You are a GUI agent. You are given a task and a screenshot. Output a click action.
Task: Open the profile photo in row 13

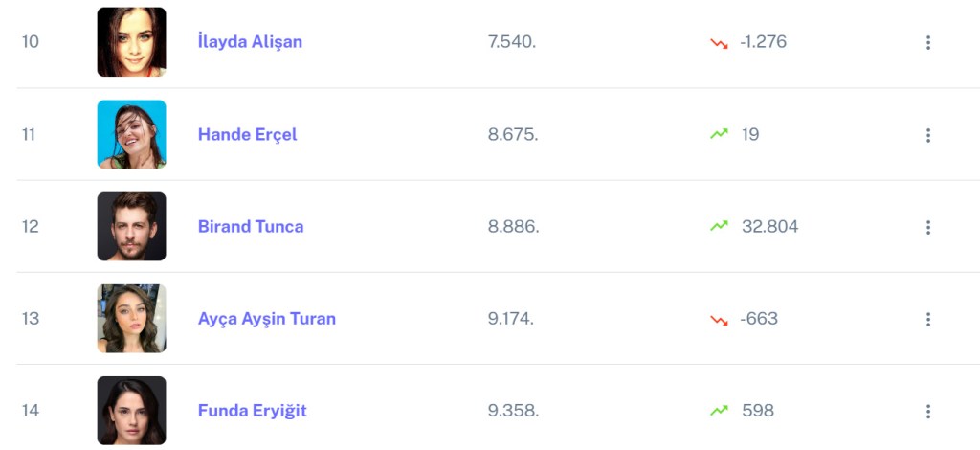131,319
